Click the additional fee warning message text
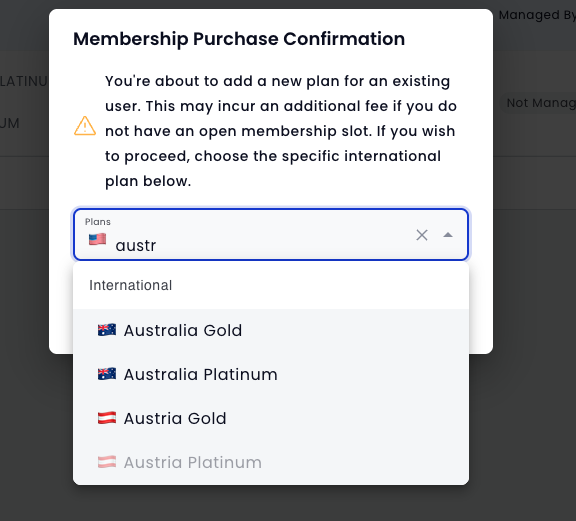 281,131
